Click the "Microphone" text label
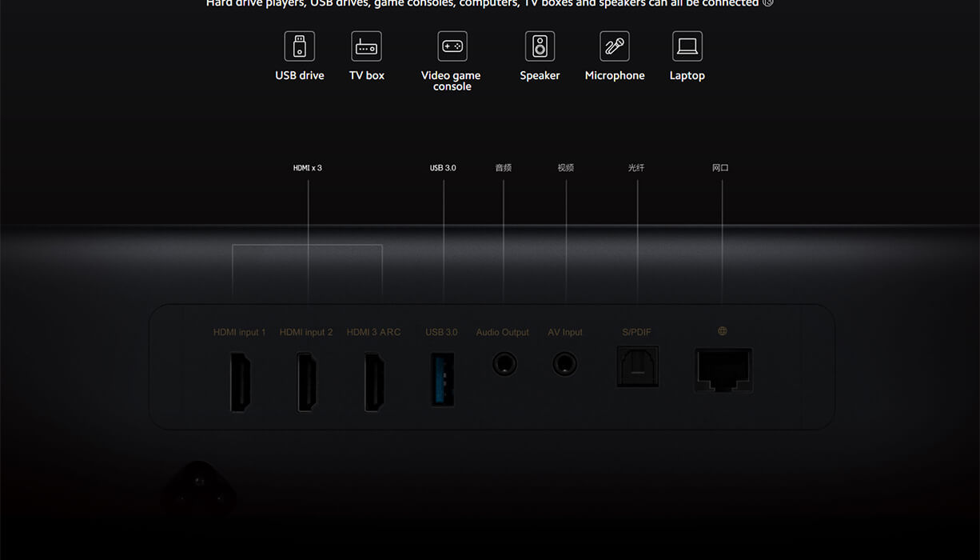980x560 pixels. pos(615,75)
